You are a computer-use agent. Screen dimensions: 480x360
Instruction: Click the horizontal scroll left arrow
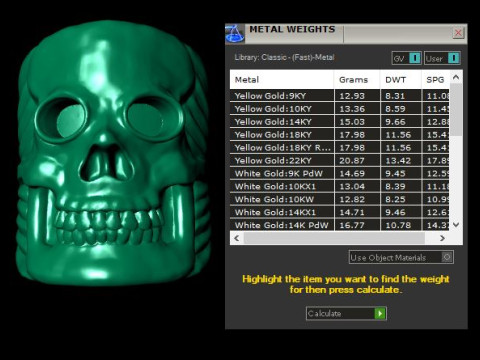tap(237, 238)
